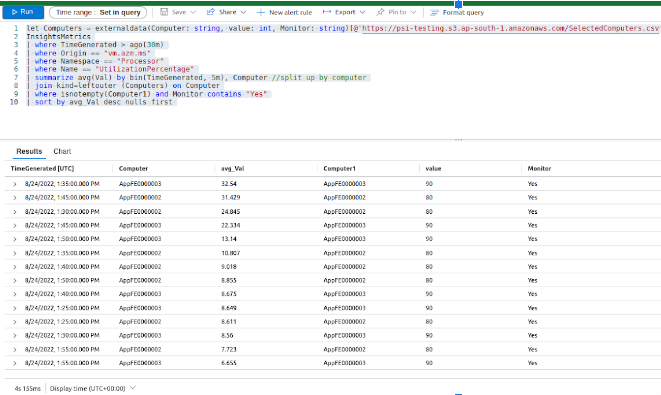The width and height of the screenshot is (661, 395).
Task: Switch to the Results tab
Action: pyautogui.click(x=29, y=151)
